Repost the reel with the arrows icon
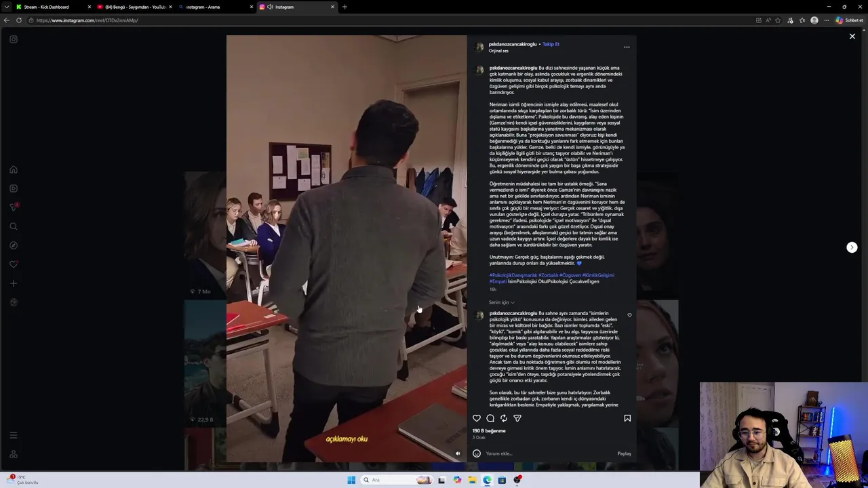868x488 pixels. point(504,418)
